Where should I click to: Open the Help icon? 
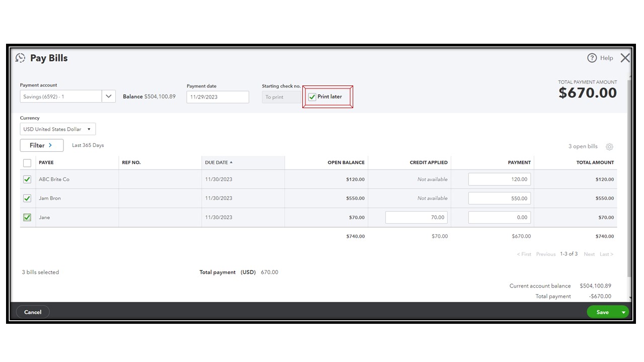(592, 58)
